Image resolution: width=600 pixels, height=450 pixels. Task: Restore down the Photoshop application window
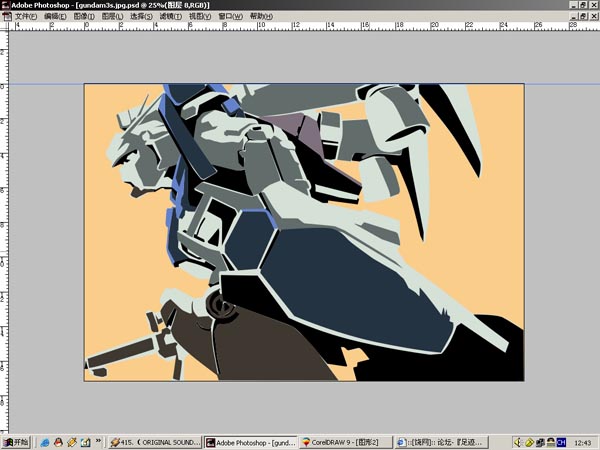[x=583, y=5]
